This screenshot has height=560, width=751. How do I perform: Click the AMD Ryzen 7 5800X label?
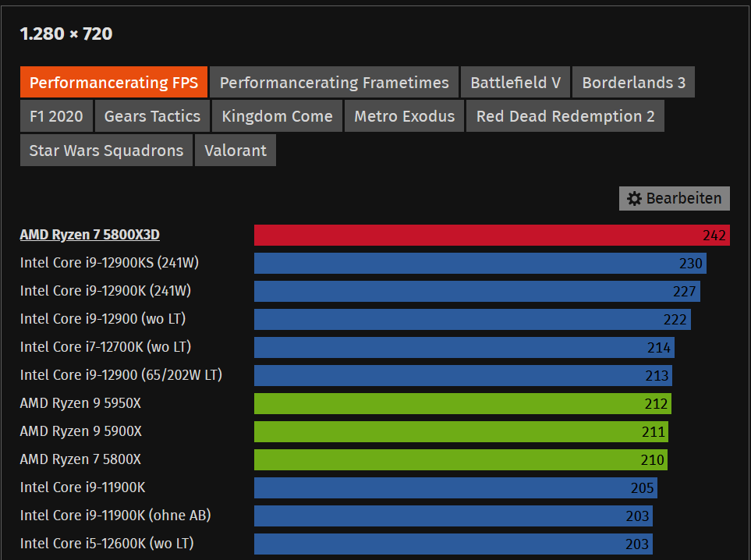[x=80, y=459]
